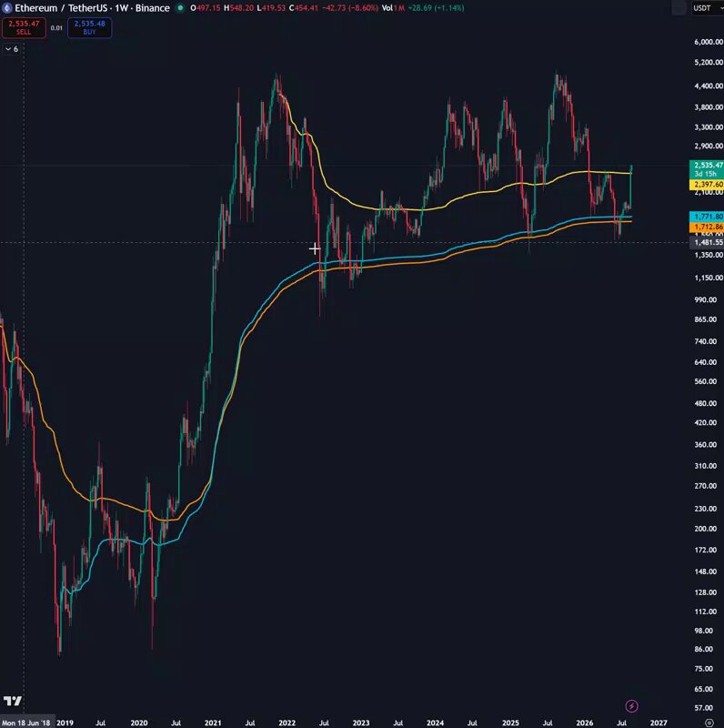Click the Vol legend label

coord(387,8)
